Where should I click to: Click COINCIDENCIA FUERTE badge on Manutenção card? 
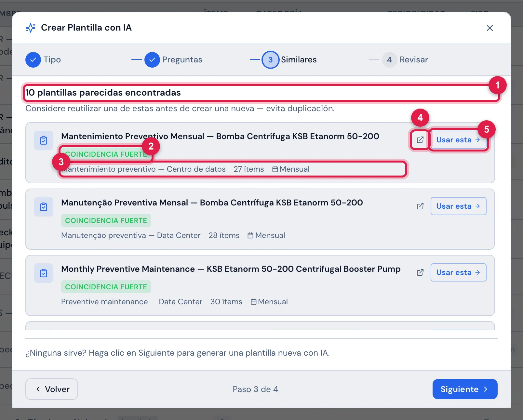pos(106,220)
